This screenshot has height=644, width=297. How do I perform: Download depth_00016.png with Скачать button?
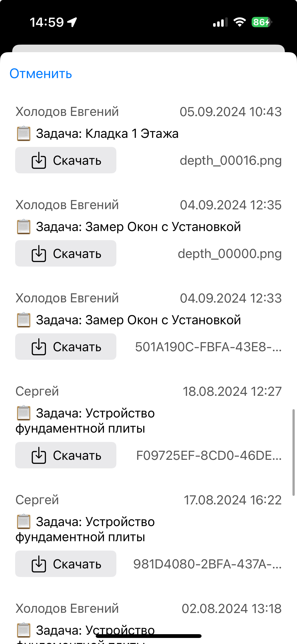tap(66, 160)
